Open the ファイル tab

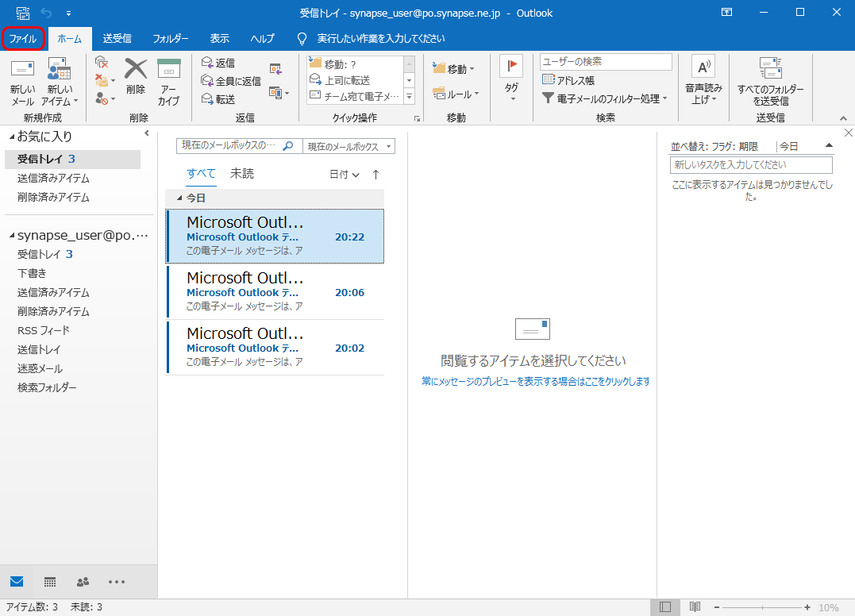point(23,39)
